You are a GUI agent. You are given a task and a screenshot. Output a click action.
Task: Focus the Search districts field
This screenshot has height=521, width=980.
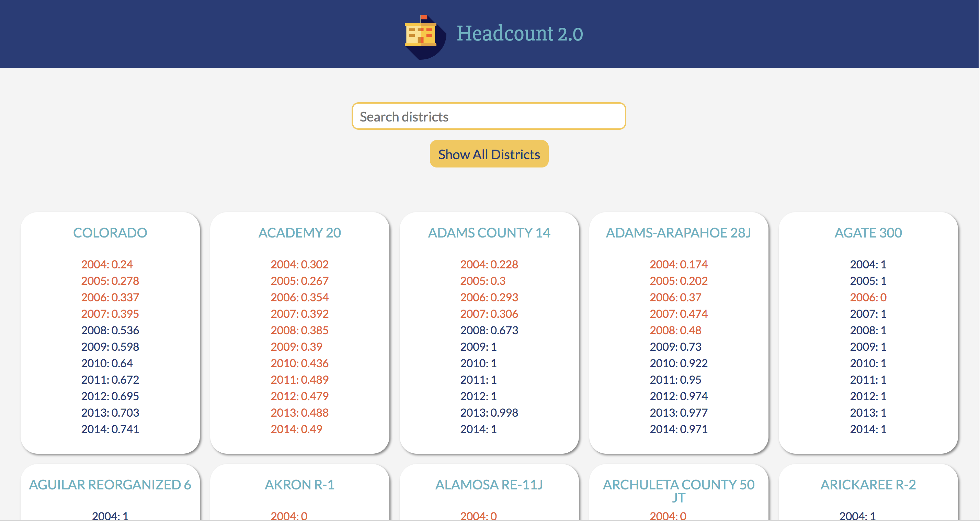coord(489,116)
